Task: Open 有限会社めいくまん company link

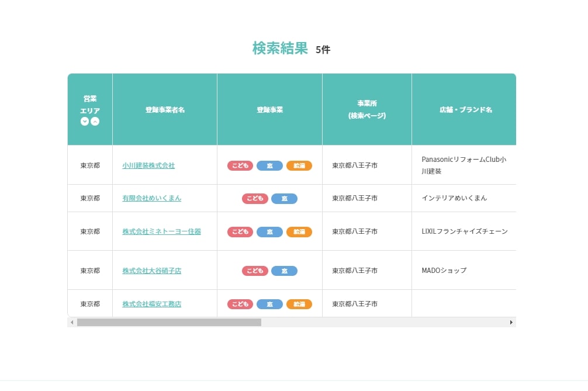Action: [x=151, y=198]
